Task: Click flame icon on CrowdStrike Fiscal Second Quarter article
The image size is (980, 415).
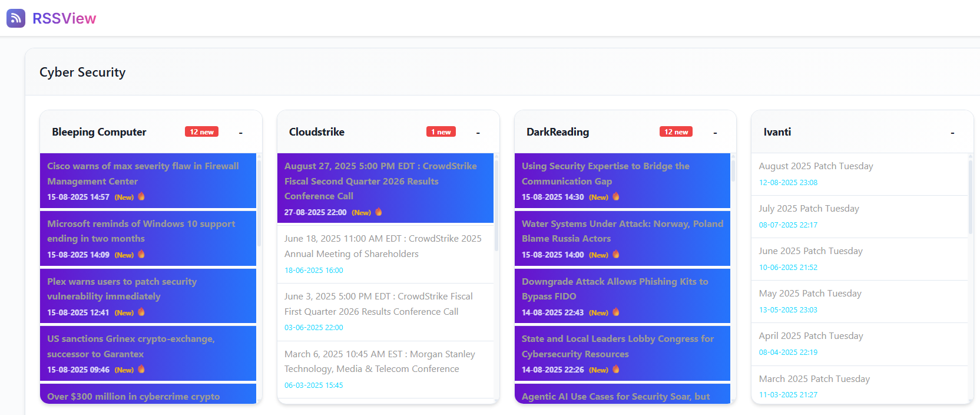Action: (x=379, y=212)
